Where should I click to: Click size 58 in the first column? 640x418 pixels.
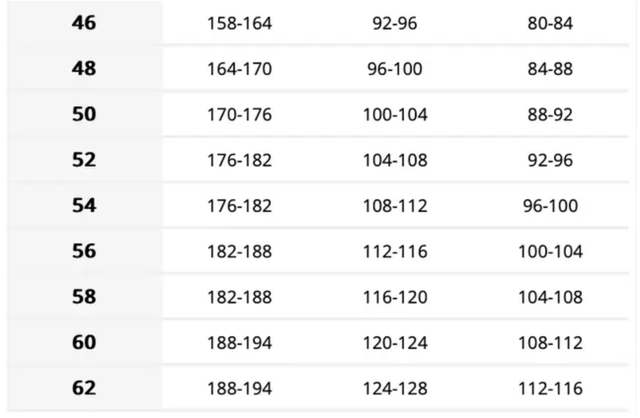click(x=84, y=297)
